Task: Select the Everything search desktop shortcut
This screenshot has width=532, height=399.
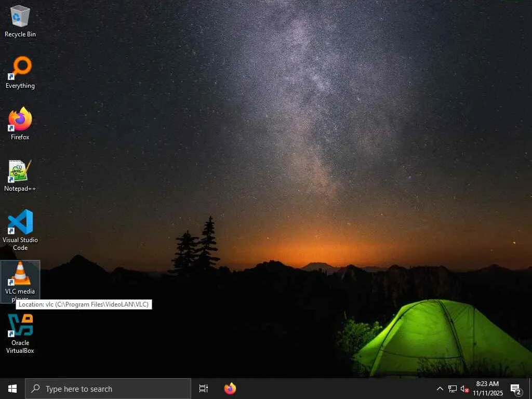Action: 20,73
